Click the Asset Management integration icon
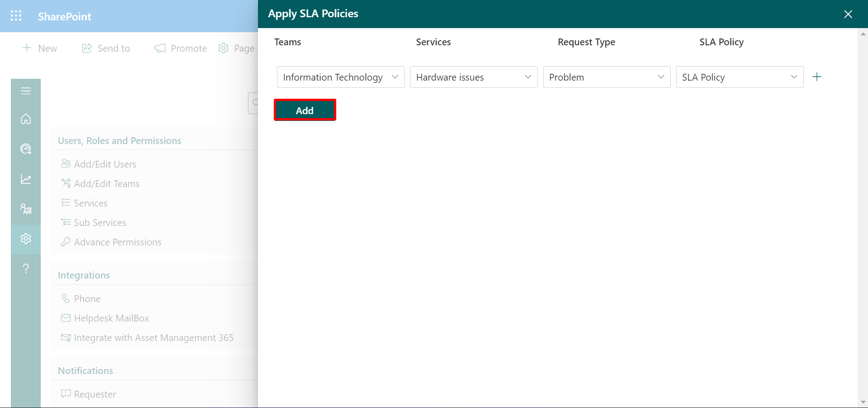Viewport: 868px width, 408px height. pyautogui.click(x=66, y=337)
